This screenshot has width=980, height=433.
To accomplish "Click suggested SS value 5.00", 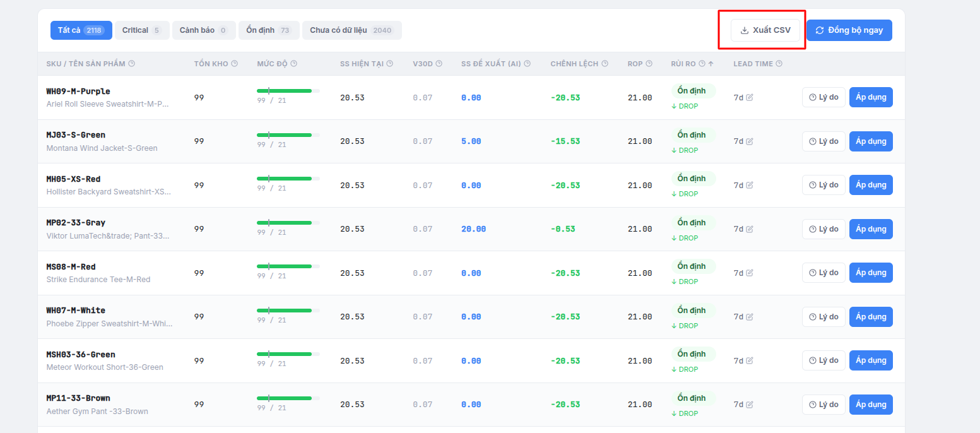I will (471, 141).
